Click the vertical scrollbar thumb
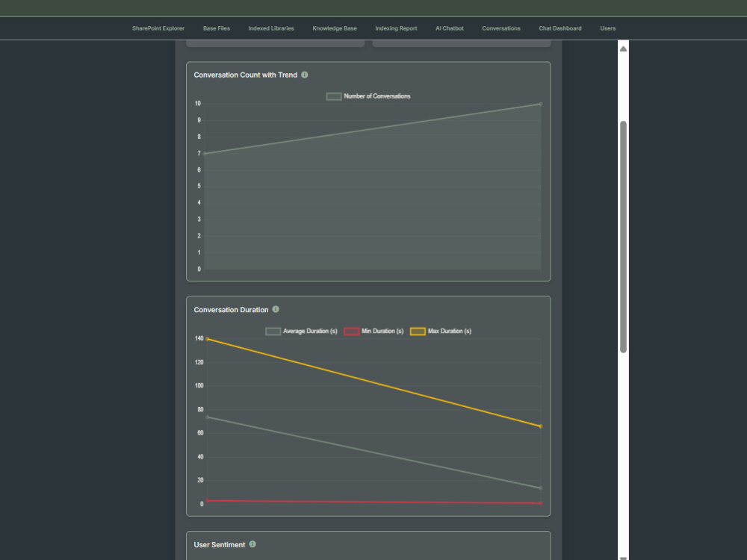Image resolution: width=747 pixels, height=560 pixels. pyautogui.click(x=623, y=237)
